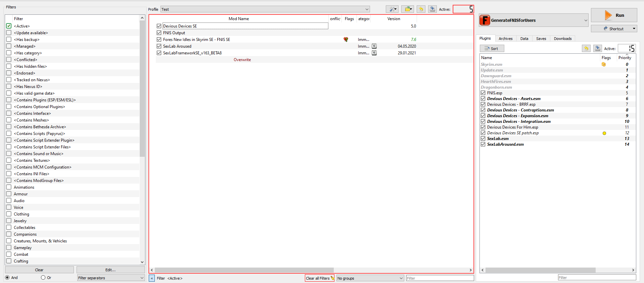The image size is (644, 283).
Task: Open the tools wrench dropdown above the mod list
Action: tap(392, 9)
